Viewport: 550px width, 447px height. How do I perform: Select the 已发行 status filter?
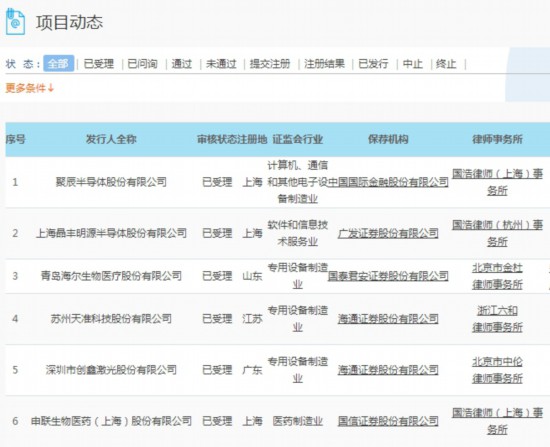click(x=373, y=64)
